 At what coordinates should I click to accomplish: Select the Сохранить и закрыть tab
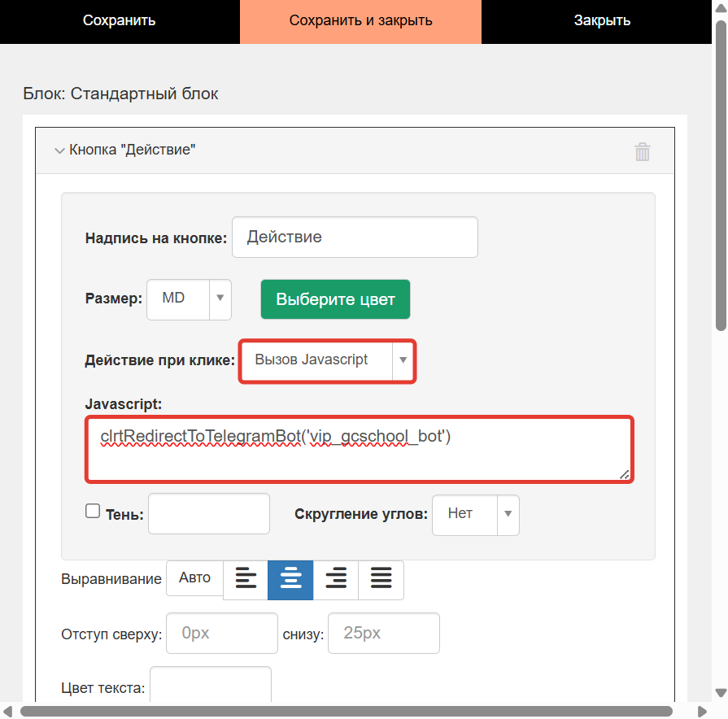click(360, 20)
